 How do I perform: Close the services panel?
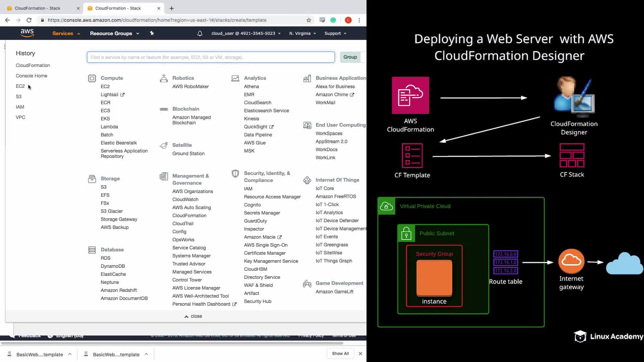point(193,316)
